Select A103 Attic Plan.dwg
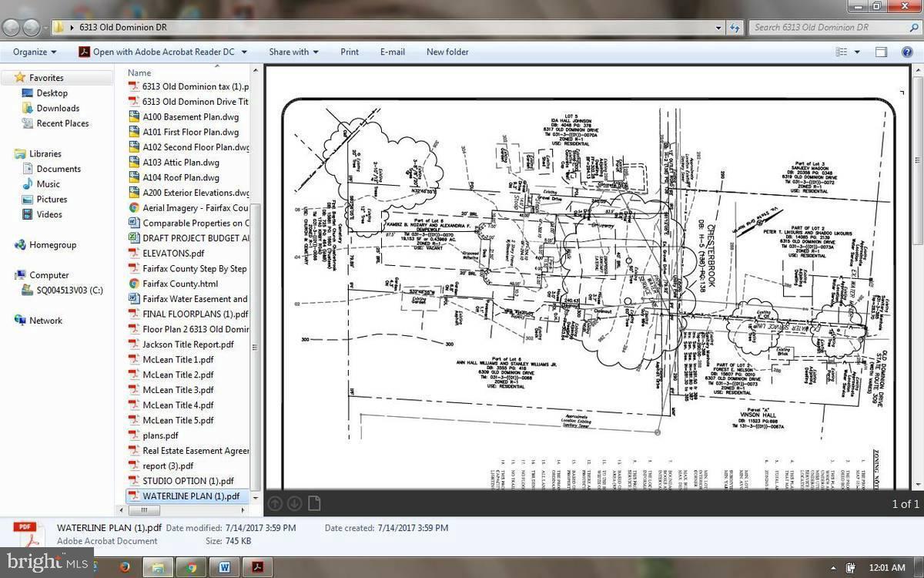 [x=174, y=163]
